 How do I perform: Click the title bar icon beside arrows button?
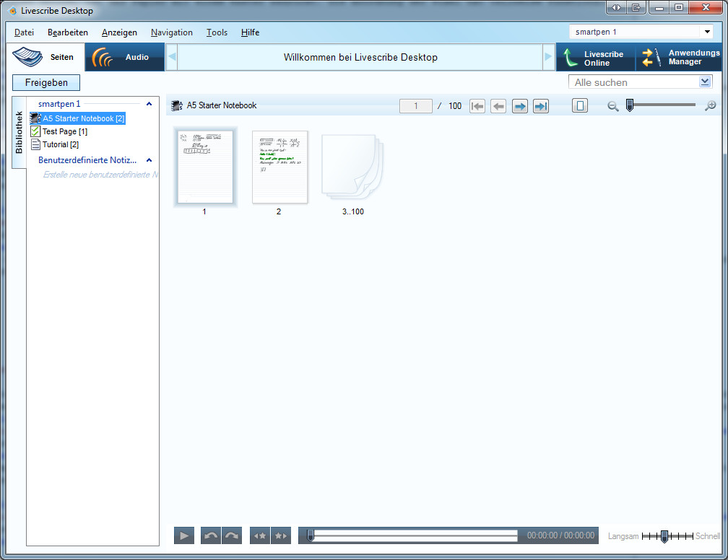tap(636, 7)
